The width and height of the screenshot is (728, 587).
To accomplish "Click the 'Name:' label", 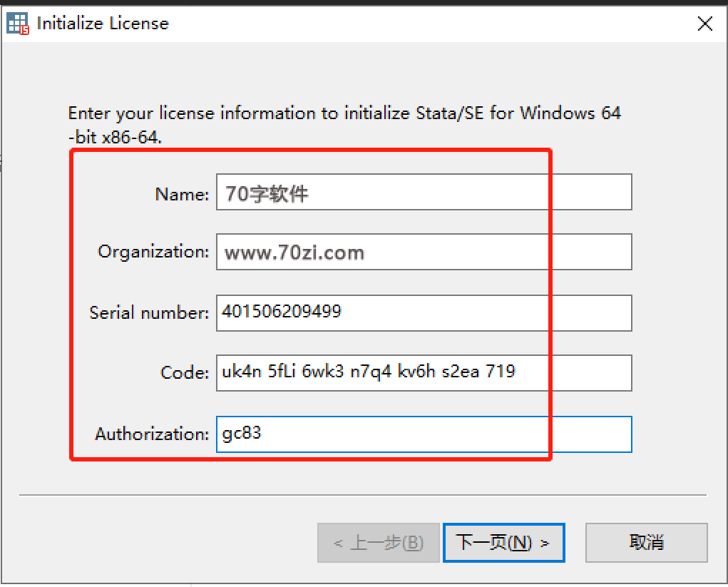I will click(182, 194).
